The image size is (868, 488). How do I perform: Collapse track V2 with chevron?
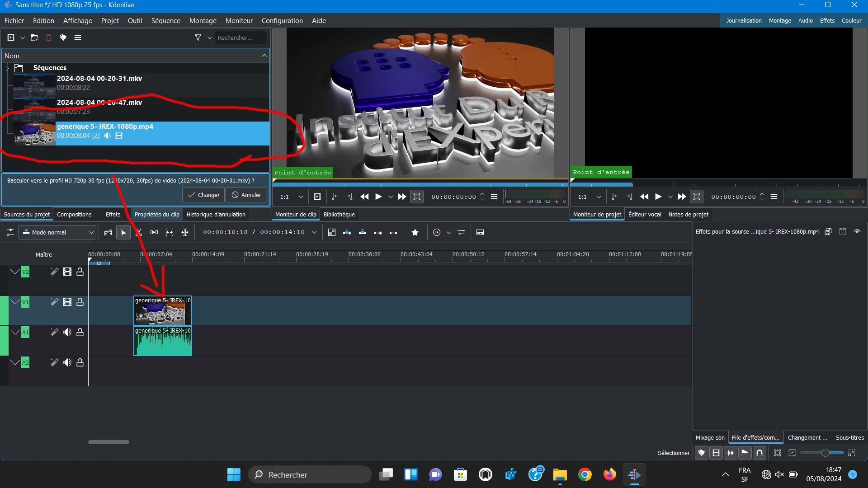15,272
